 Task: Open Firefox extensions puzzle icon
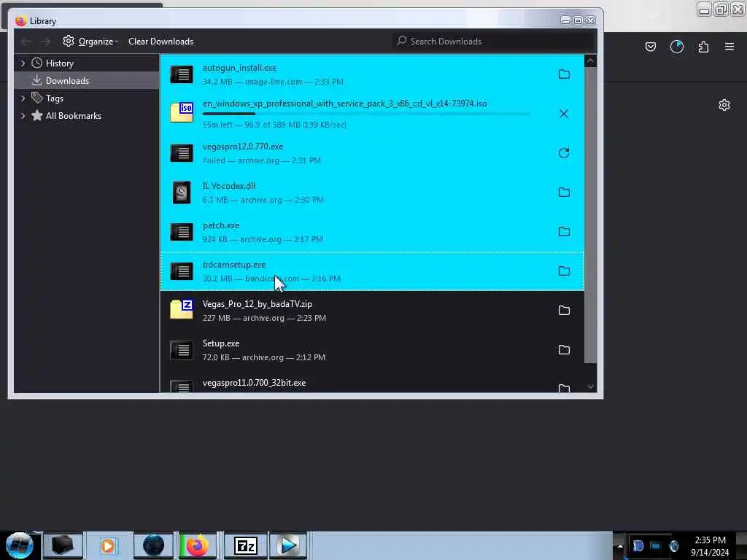pos(704,47)
